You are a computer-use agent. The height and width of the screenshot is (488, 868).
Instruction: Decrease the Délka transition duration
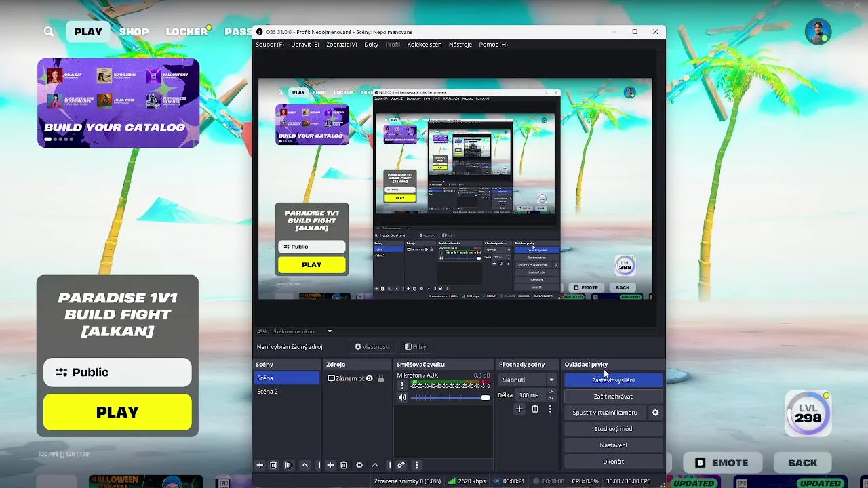coord(551,398)
